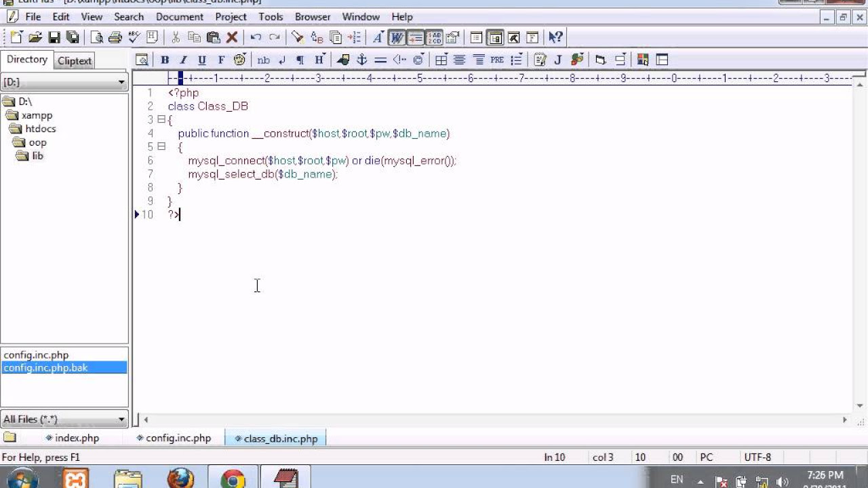Click the context Help pointer icon

[555, 37]
